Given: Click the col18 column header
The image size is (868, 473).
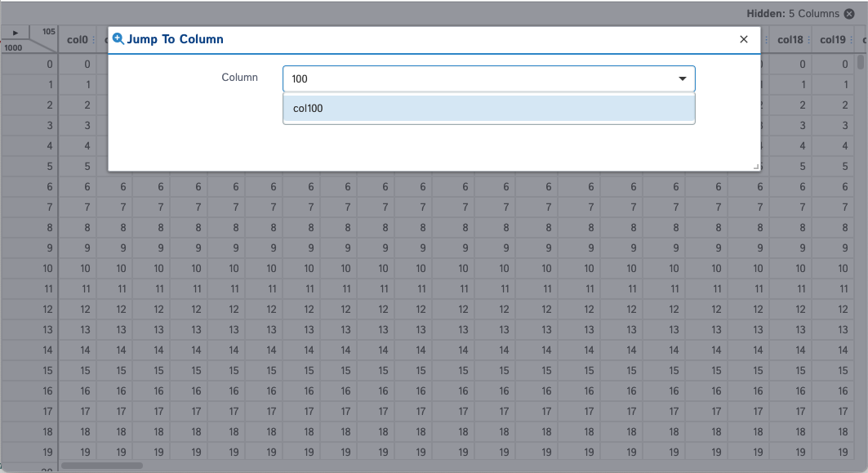Looking at the screenshot, I should 790,40.
